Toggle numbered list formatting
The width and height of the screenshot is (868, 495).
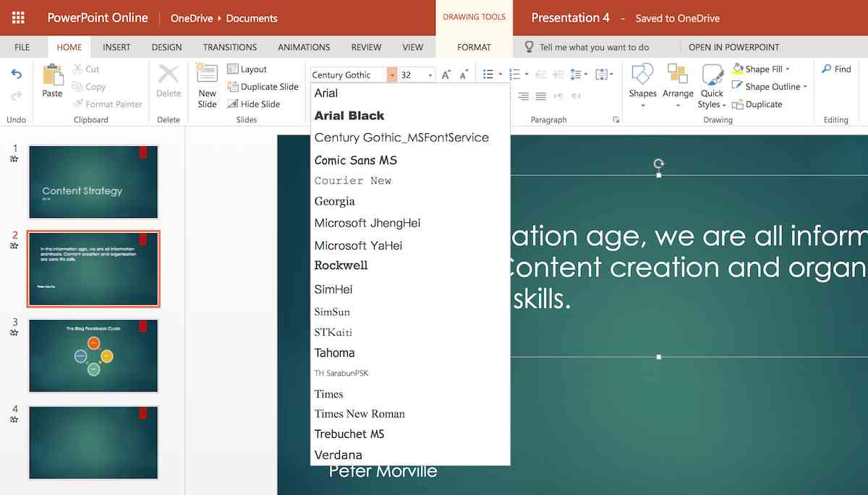pyautogui.click(x=516, y=74)
